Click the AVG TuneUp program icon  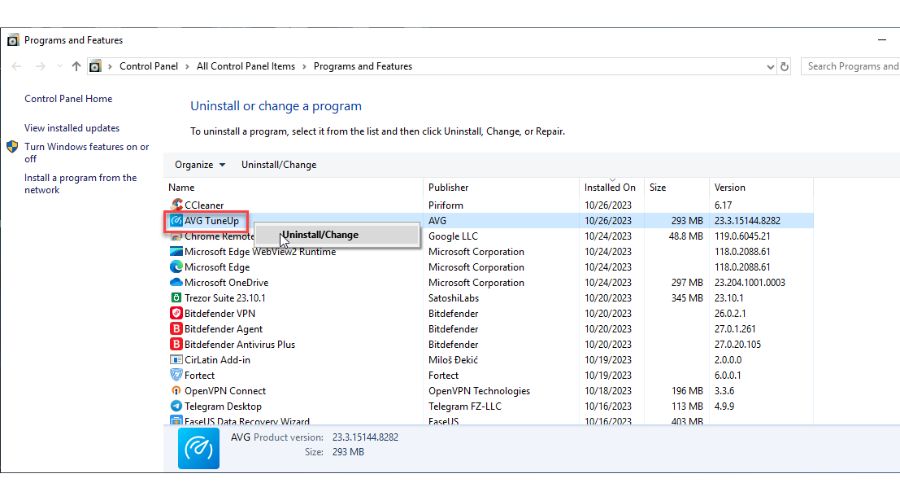pyautogui.click(x=176, y=220)
